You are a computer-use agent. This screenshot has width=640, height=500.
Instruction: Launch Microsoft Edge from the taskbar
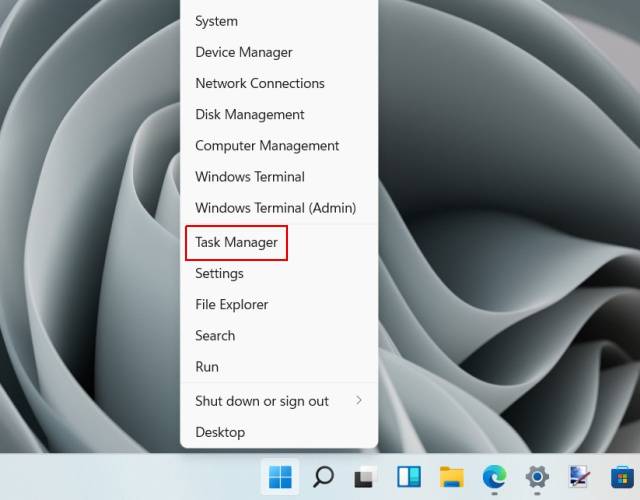[494, 477]
